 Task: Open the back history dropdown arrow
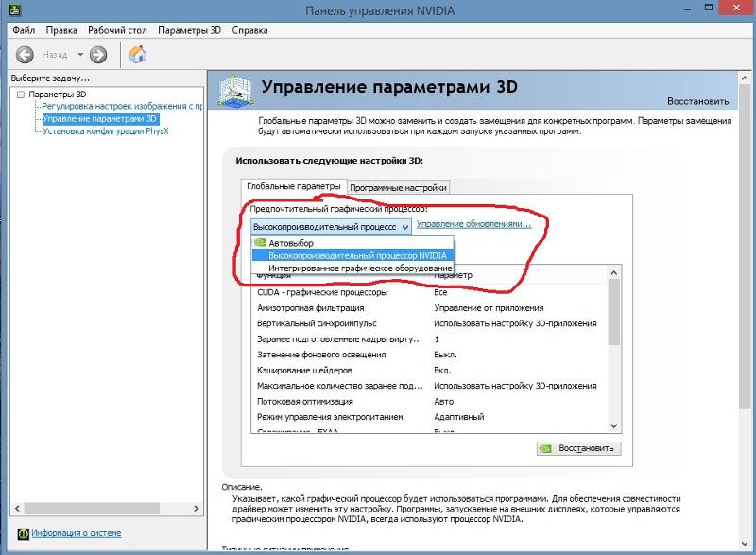pyautogui.click(x=80, y=55)
